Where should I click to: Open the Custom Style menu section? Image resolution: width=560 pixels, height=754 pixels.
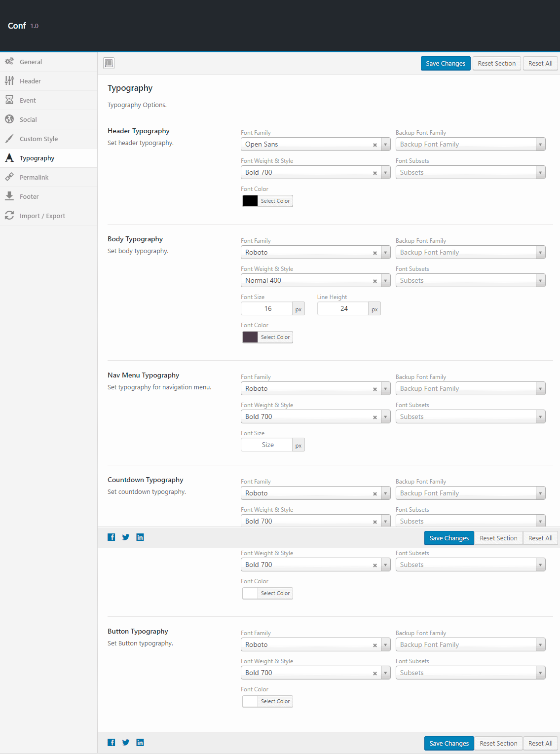(x=38, y=139)
